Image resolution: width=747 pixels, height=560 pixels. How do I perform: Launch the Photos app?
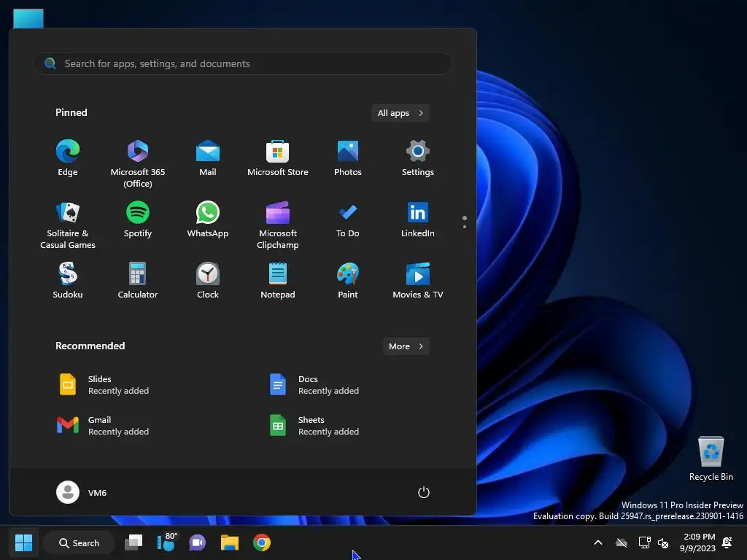348,158
